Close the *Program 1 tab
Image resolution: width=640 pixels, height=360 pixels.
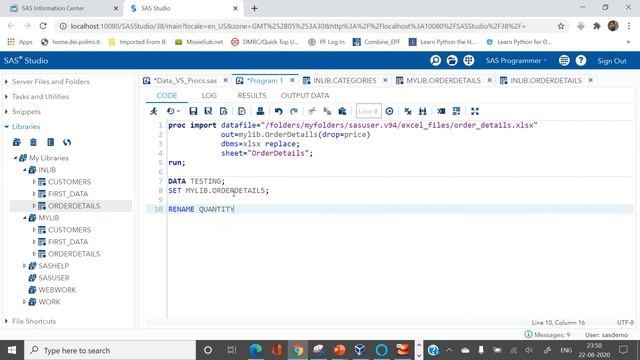point(292,80)
